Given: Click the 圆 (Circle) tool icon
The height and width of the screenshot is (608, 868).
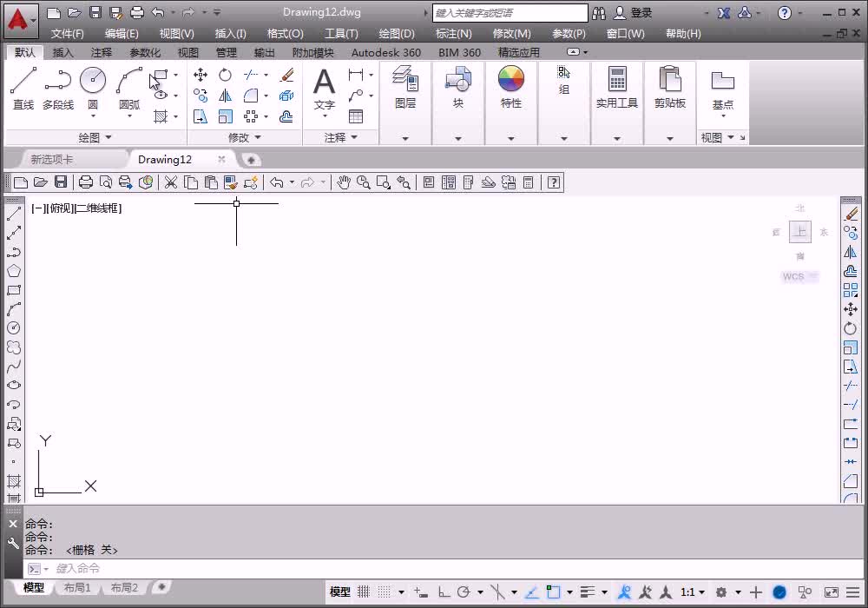Looking at the screenshot, I should tap(93, 80).
